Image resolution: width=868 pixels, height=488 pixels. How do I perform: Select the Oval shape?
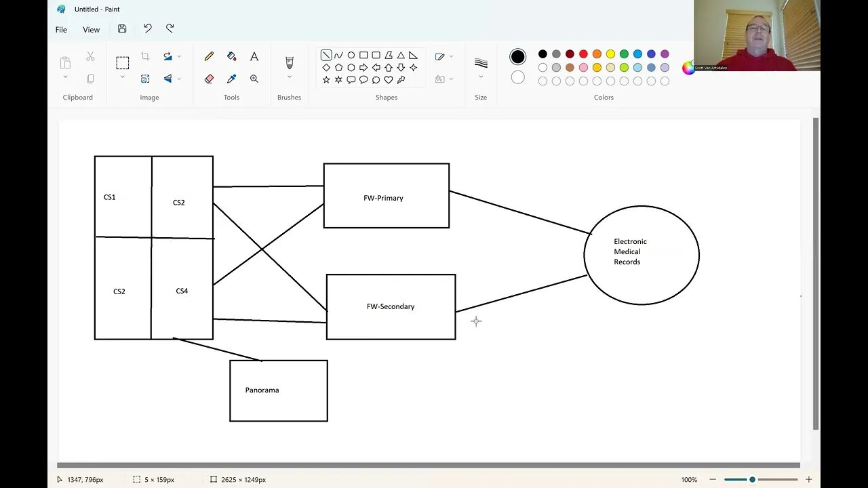(351, 55)
